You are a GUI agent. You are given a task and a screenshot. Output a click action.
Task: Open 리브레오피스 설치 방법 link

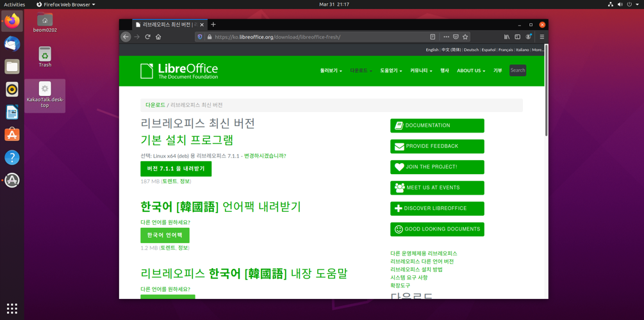[417, 269]
